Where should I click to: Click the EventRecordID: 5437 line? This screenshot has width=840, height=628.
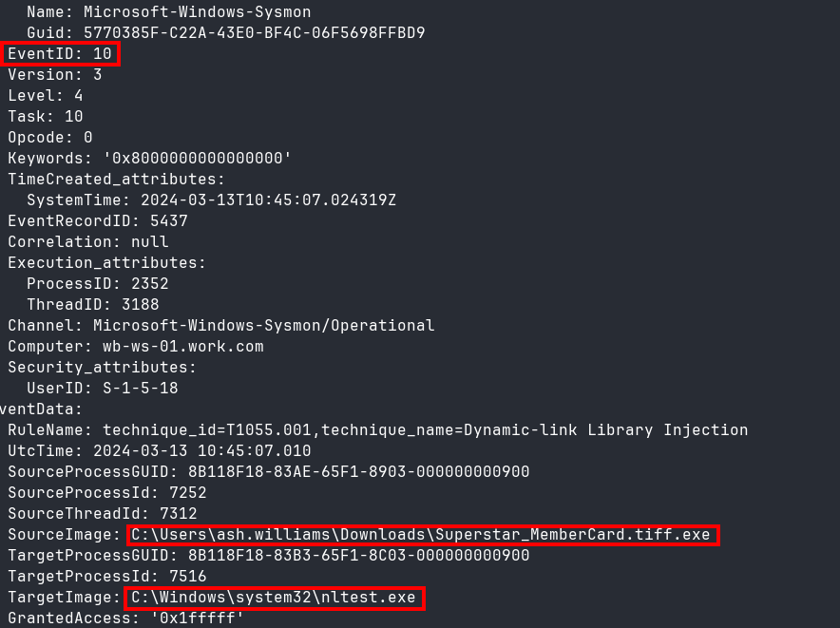click(98, 220)
